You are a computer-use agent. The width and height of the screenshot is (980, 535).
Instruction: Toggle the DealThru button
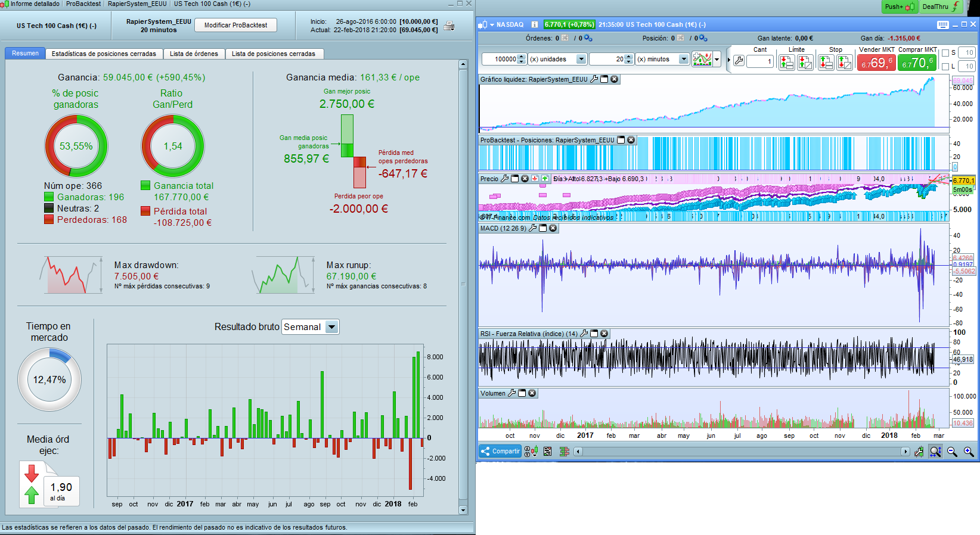(941, 7)
